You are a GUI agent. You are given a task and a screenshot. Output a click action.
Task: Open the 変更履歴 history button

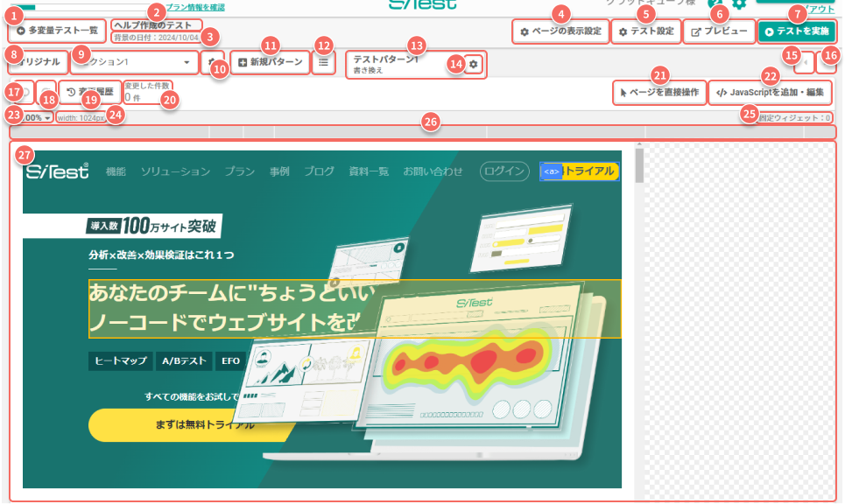click(x=90, y=92)
